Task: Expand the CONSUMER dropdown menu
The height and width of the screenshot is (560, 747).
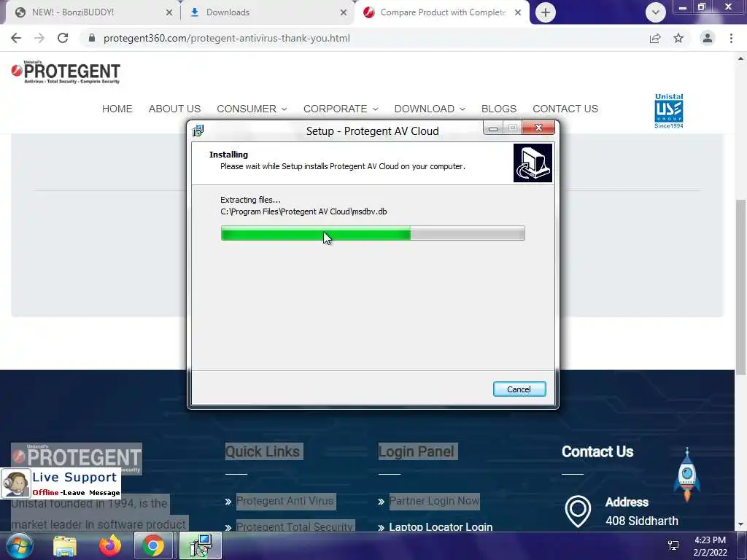Action: tap(252, 109)
